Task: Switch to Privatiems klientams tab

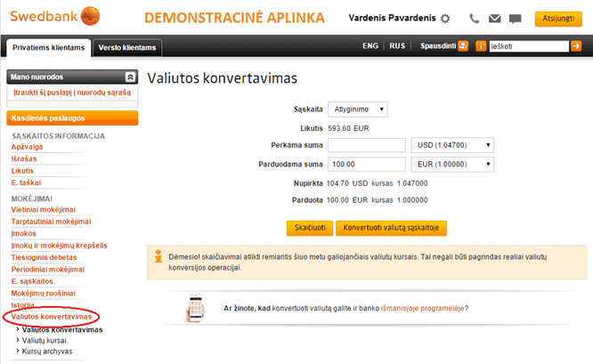Action: [48, 48]
